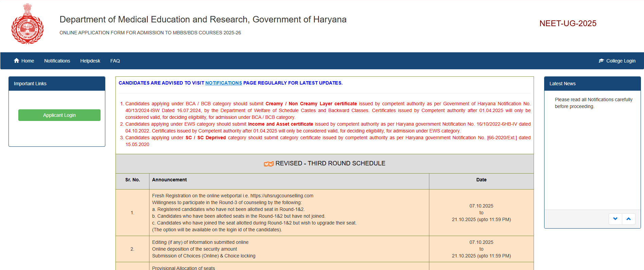Click the Revised Third Round Schedule heading
Viewport: 644px width, 270px height.
[330, 163]
